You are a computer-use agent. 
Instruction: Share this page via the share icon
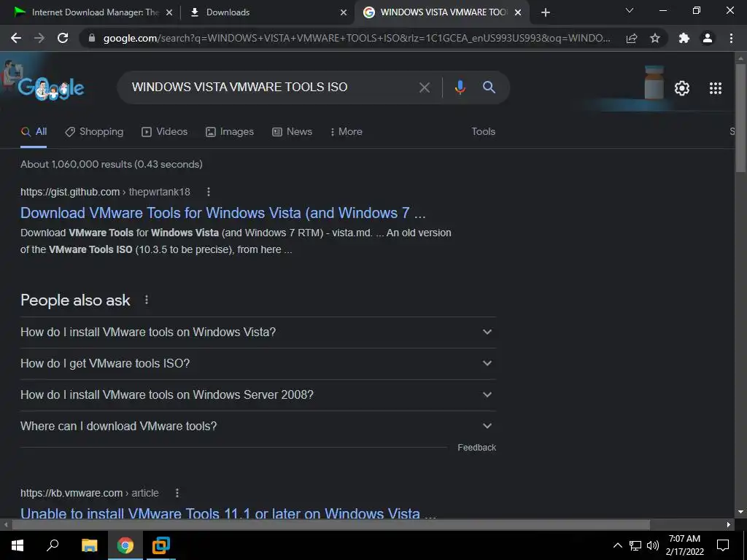632,38
